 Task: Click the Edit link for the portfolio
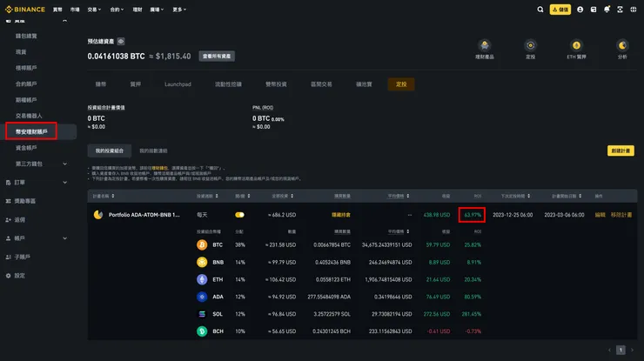pyautogui.click(x=600, y=215)
